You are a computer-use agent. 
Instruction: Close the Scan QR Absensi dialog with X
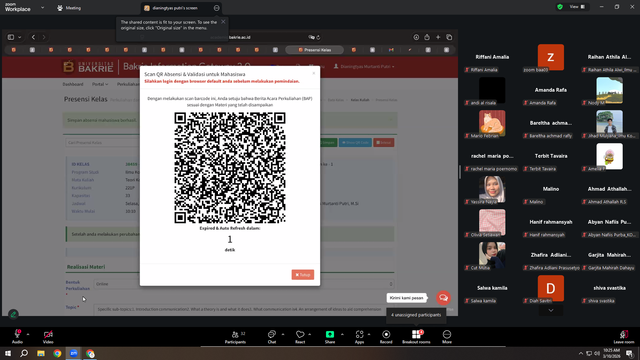313,73
